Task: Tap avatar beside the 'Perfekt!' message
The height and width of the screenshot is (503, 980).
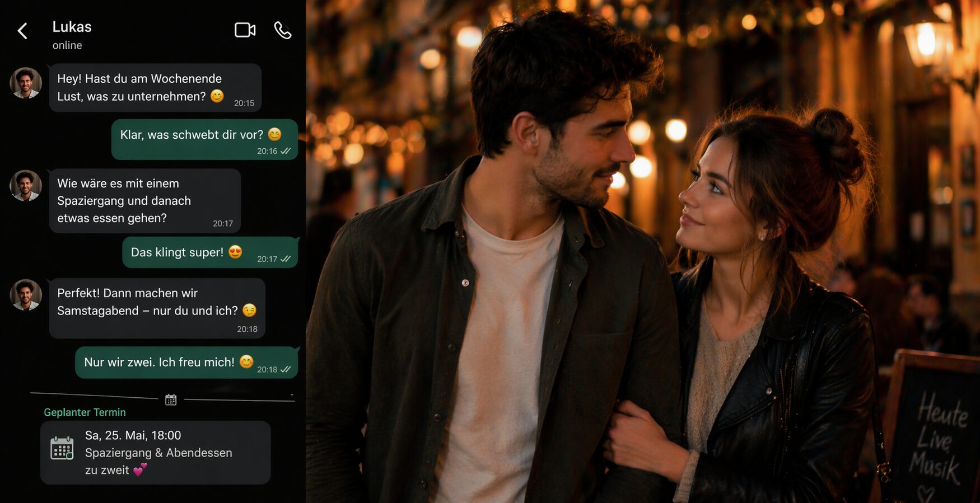Action: (26, 294)
